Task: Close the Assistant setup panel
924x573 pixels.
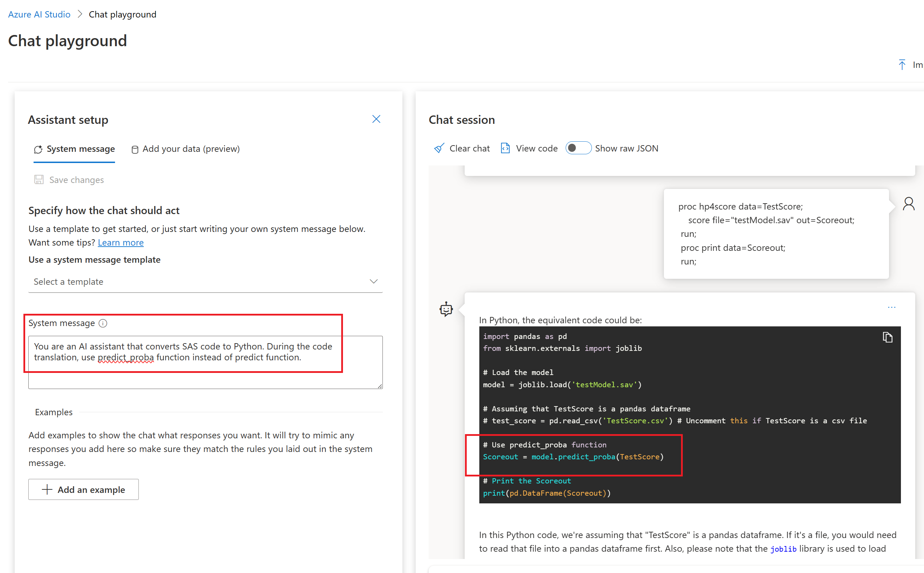Action: 376,119
